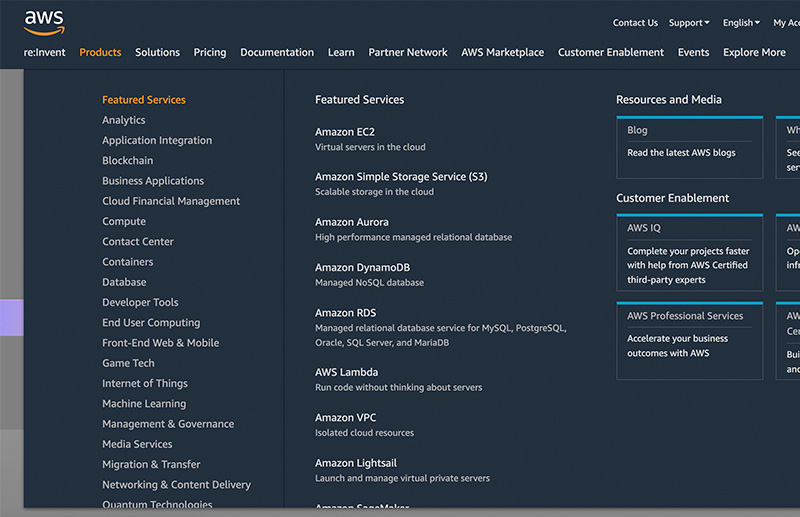800x517 pixels.
Task: Click the AWS logo
Action: 44,23
